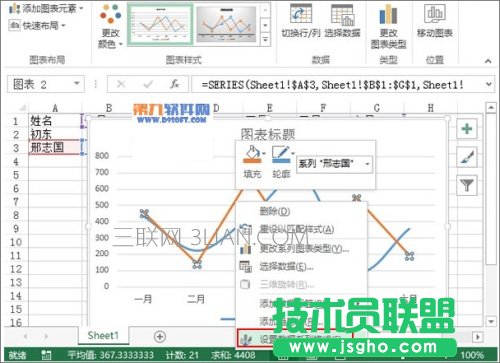Choose Select Data (E) in context menu
Screen dimensions: 500x363
coord(286,266)
